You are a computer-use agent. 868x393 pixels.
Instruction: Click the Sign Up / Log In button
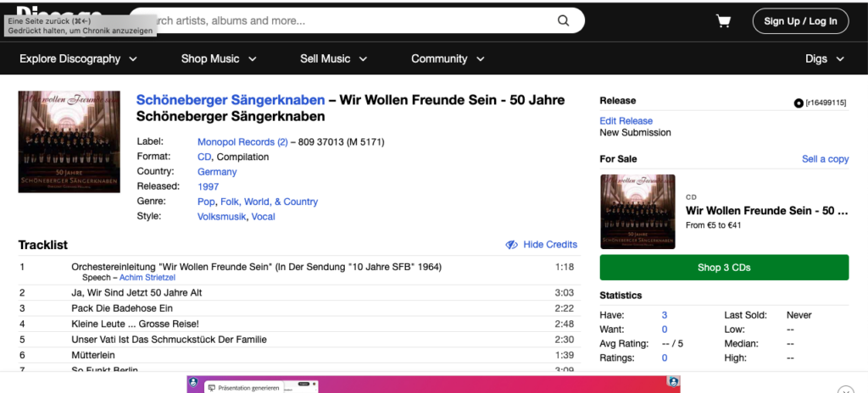click(x=800, y=21)
